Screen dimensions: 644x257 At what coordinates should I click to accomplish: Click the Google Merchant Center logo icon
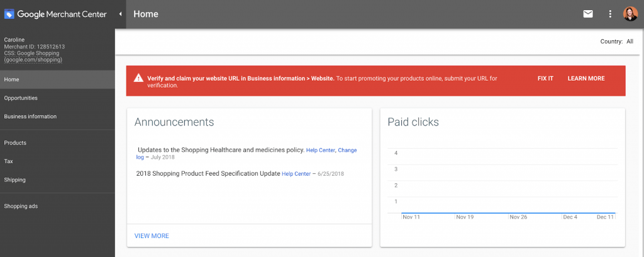click(9, 14)
